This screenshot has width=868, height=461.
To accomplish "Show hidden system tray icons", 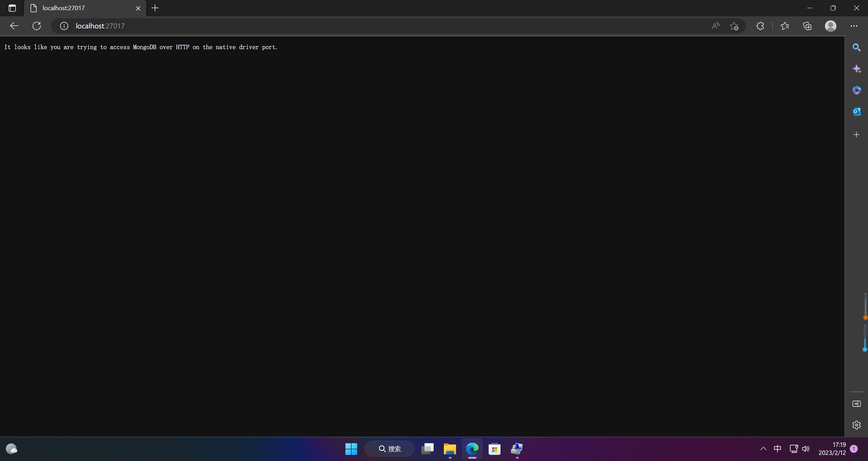I will click(763, 449).
